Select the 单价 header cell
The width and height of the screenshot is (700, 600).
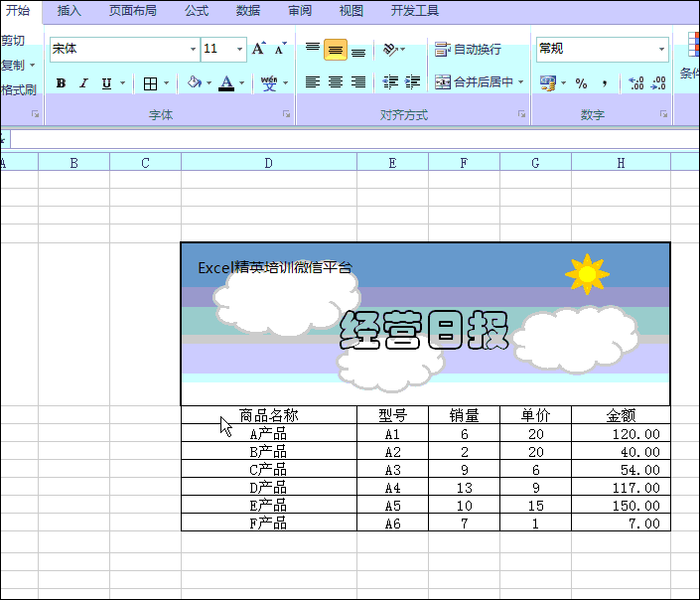pos(536,415)
